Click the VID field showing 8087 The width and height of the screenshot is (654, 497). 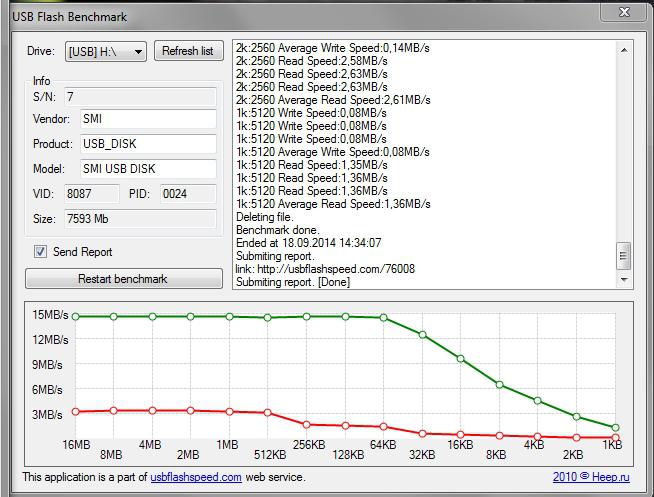click(91, 194)
